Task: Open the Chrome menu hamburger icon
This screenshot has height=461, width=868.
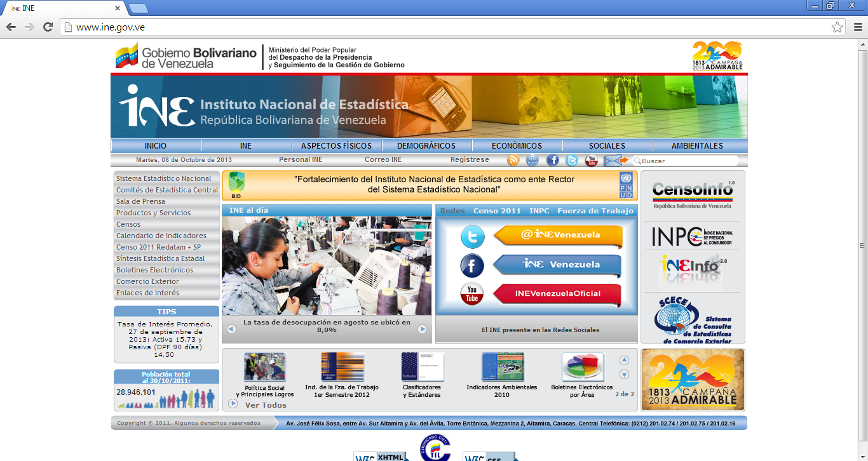Action: (x=858, y=27)
